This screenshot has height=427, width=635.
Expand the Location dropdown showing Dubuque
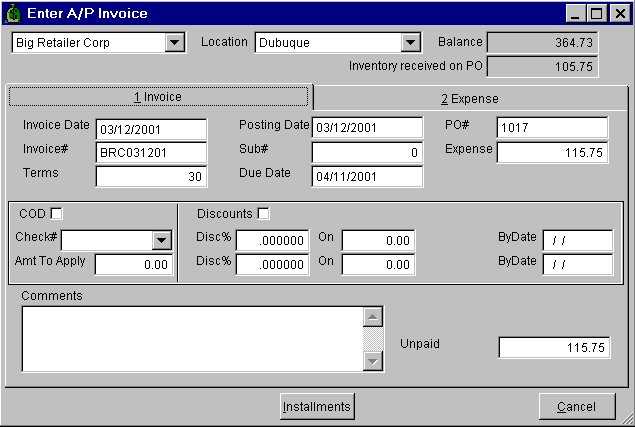[410, 43]
